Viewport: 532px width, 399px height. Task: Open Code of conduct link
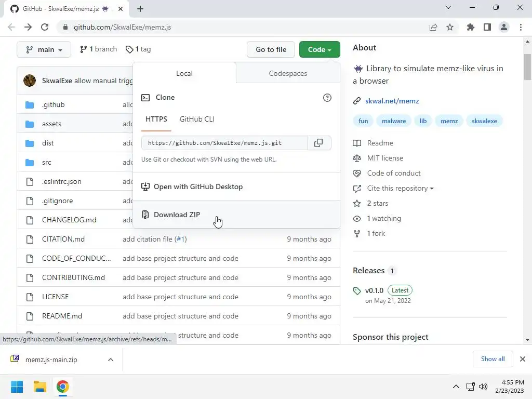(x=394, y=174)
